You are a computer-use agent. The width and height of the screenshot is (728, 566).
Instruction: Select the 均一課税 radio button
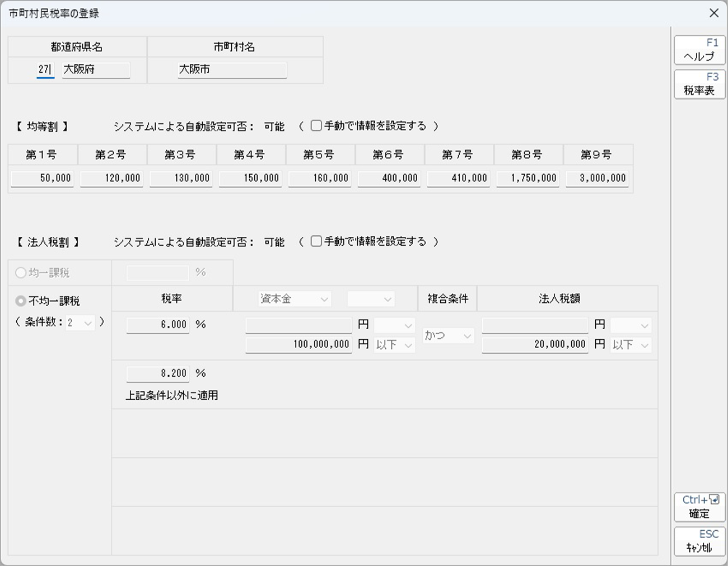[x=21, y=273]
